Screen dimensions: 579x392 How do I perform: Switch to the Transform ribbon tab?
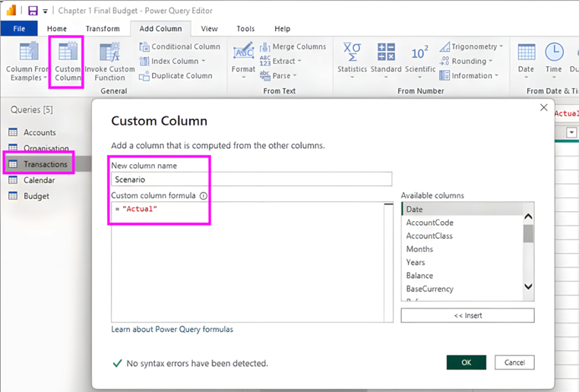(103, 28)
